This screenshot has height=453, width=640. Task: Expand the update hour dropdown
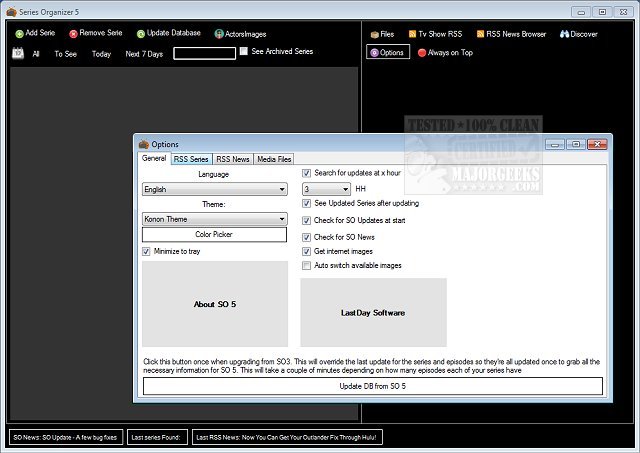pyautogui.click(x=326, y=188)
